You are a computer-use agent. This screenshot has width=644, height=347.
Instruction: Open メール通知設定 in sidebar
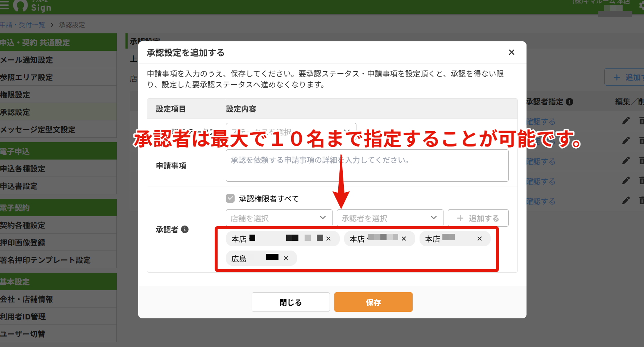tap(58, 60)
